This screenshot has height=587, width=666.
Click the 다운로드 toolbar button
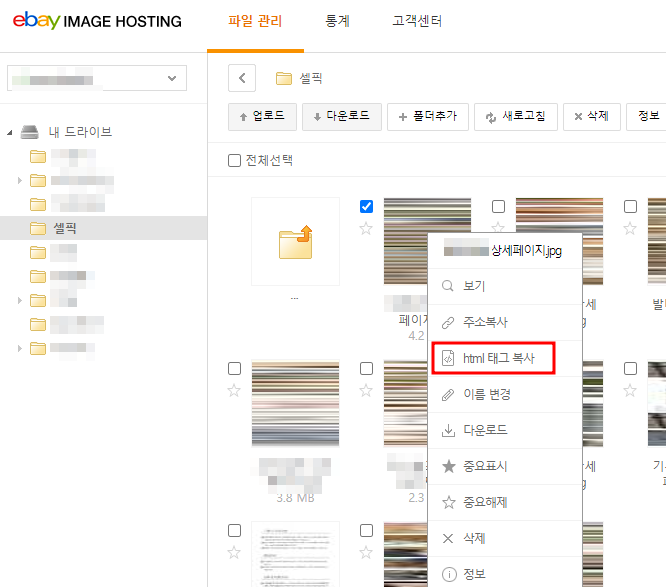[x=342, y=116]
